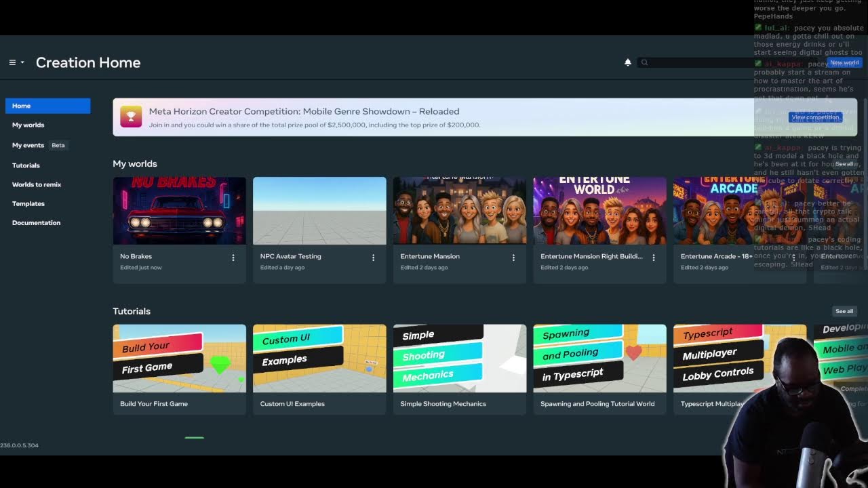
Task: Open options menu for NPC Avatar Testing
Action: tap(373, 258)
